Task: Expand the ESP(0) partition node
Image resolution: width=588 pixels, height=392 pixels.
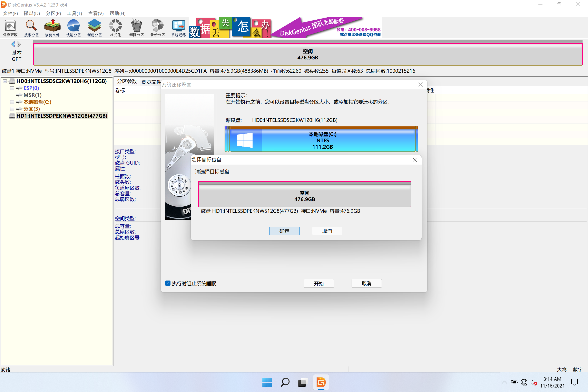Action: point(12,88)
